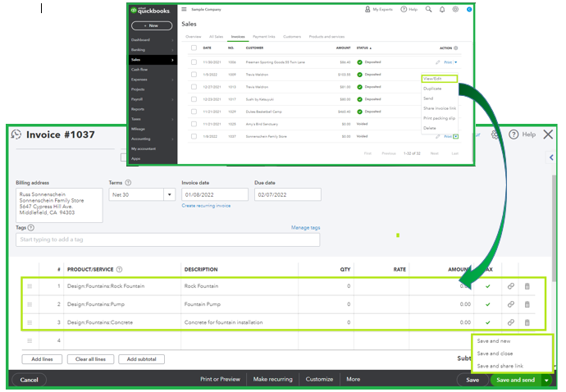Open the Terms Net 30 dropdown

click(x=169, y=194)
